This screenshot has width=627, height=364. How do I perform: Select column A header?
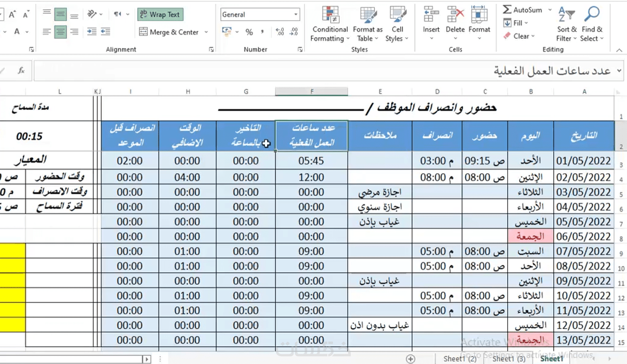coord(584,91)
